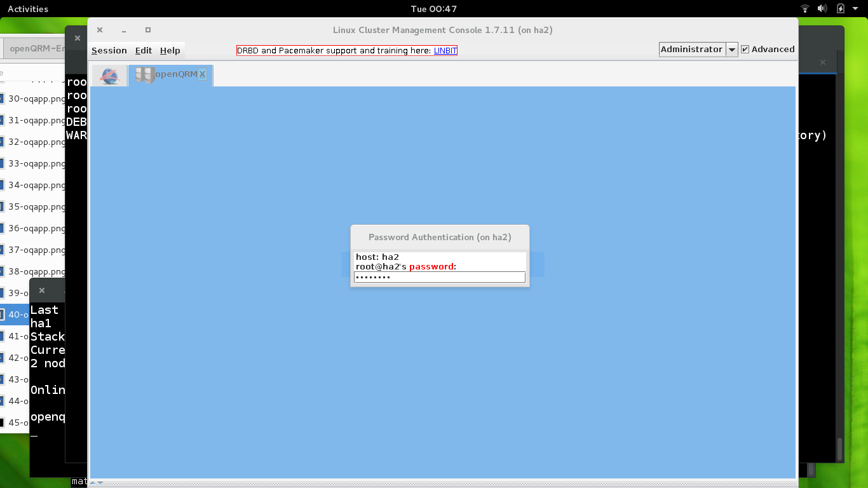Click the 'host: ha2' text

point(377,257)
